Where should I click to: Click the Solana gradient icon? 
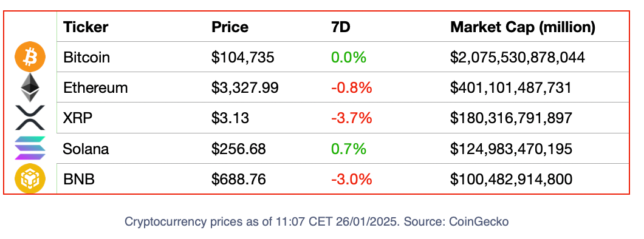tap(30, 148)
